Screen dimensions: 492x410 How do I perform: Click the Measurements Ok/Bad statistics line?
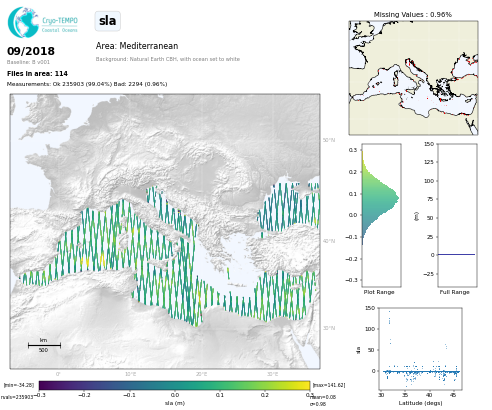pyautogui.click(x=87, y=84)
